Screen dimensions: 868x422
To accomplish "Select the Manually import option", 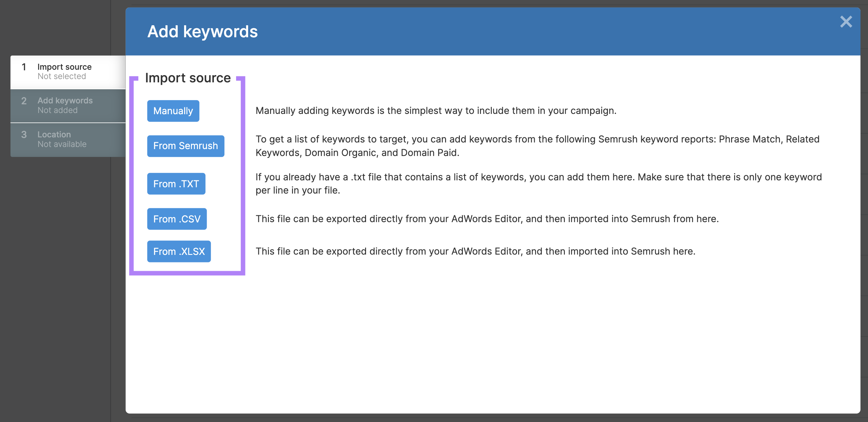I will pyautogui.click(x=173, y=111).
